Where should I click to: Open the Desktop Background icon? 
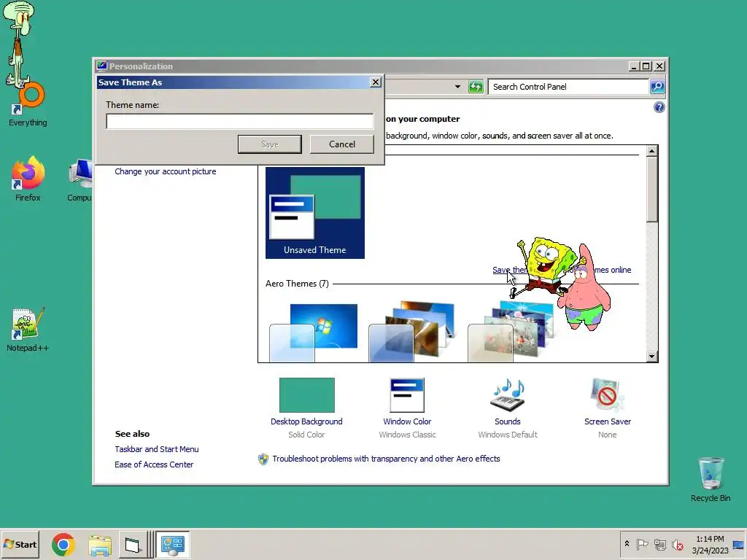pos(307,395)
